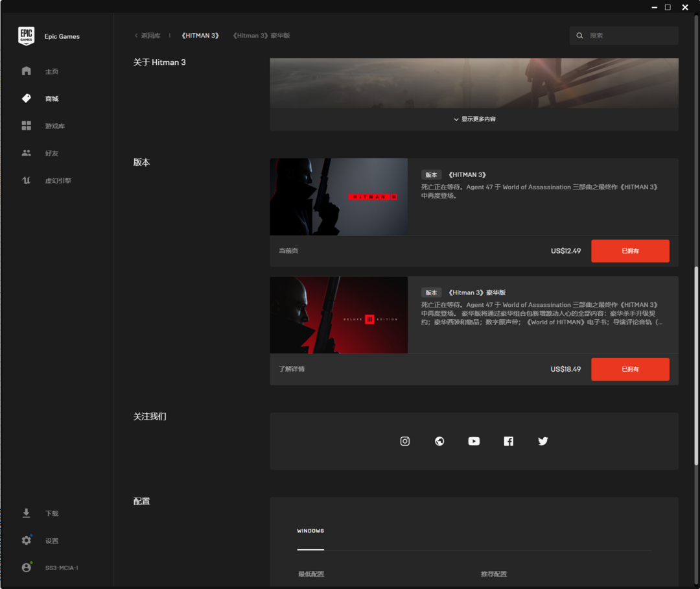This screenshot has height=589, width=700.
Task: Click the Hitman 3 banner image
Action: coord(474,83)
